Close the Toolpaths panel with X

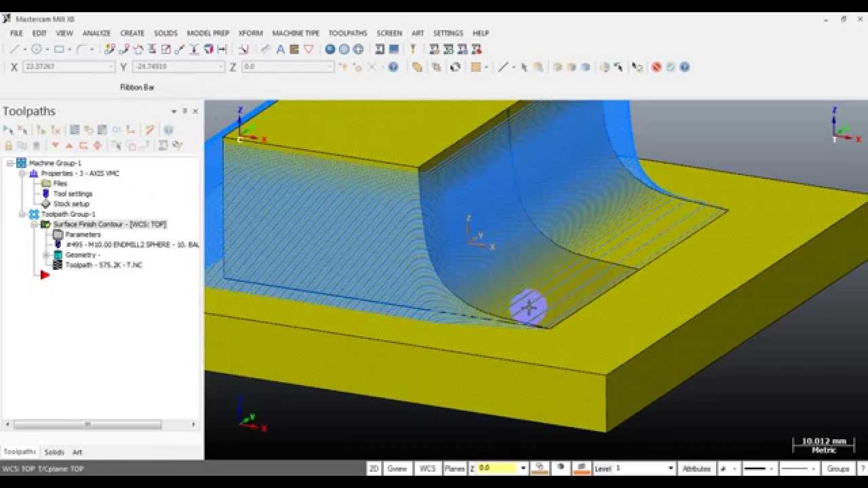(x=196, y=111)
